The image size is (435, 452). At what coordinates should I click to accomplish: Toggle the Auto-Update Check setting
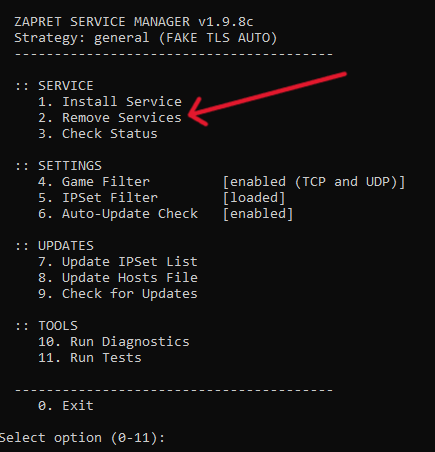click(118, 213)
